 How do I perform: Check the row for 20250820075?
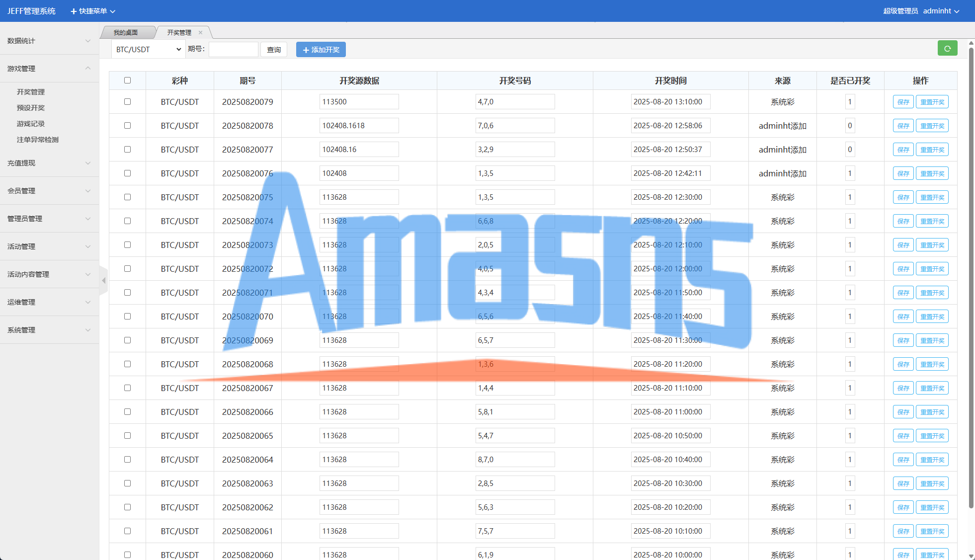tap(127, 197)
